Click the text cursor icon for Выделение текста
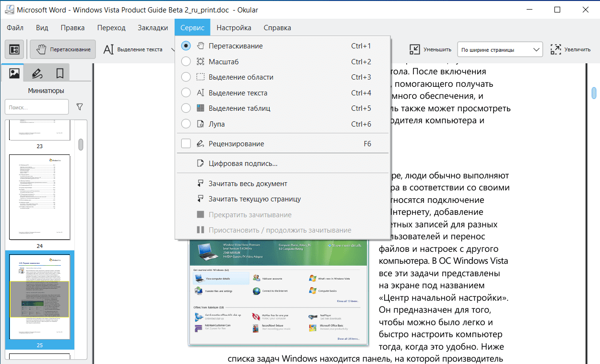 coord(200,93)
